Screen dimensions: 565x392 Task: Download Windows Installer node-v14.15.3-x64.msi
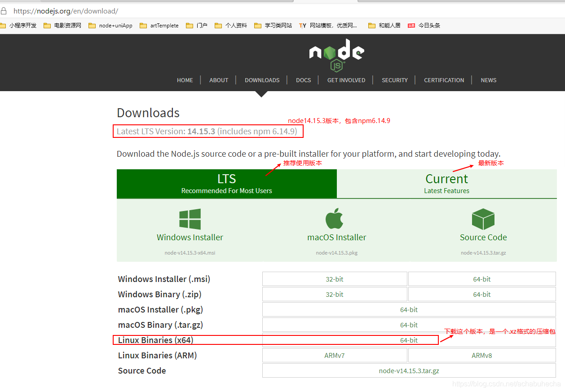point(190,253)
